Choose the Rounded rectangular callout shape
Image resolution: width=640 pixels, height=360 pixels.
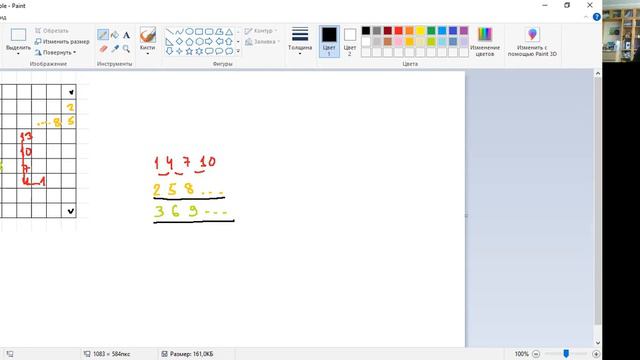(x=209, y=51)
